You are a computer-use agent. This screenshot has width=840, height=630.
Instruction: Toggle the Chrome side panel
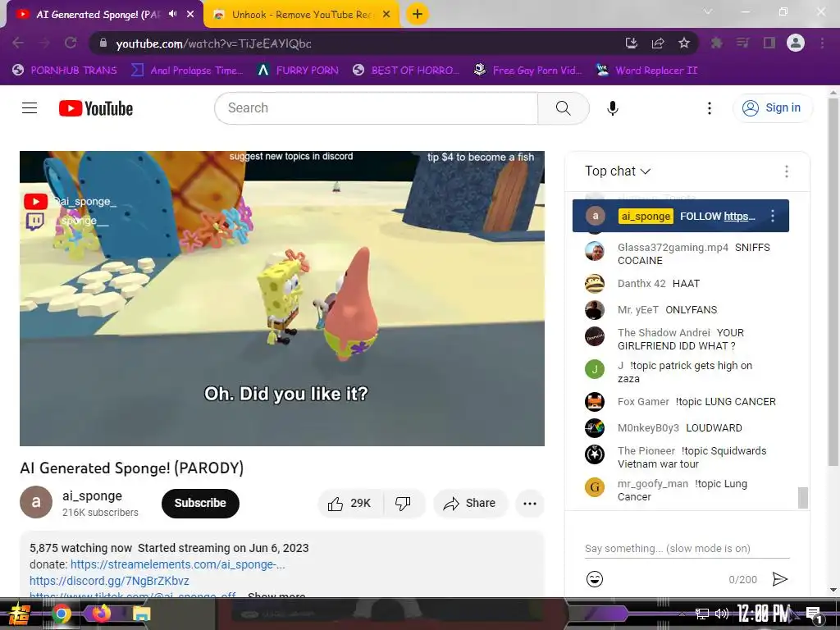(769, 43)
